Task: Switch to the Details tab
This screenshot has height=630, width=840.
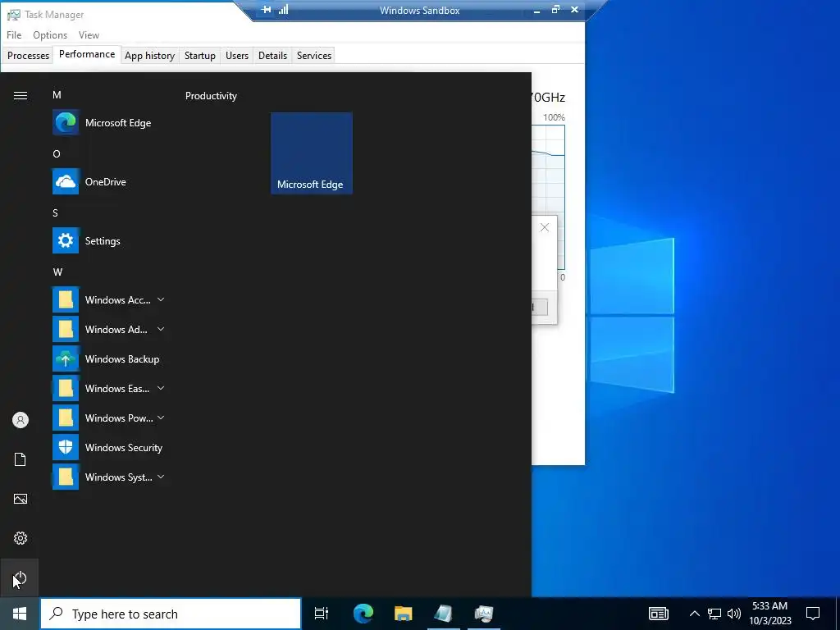Action: 272,56
